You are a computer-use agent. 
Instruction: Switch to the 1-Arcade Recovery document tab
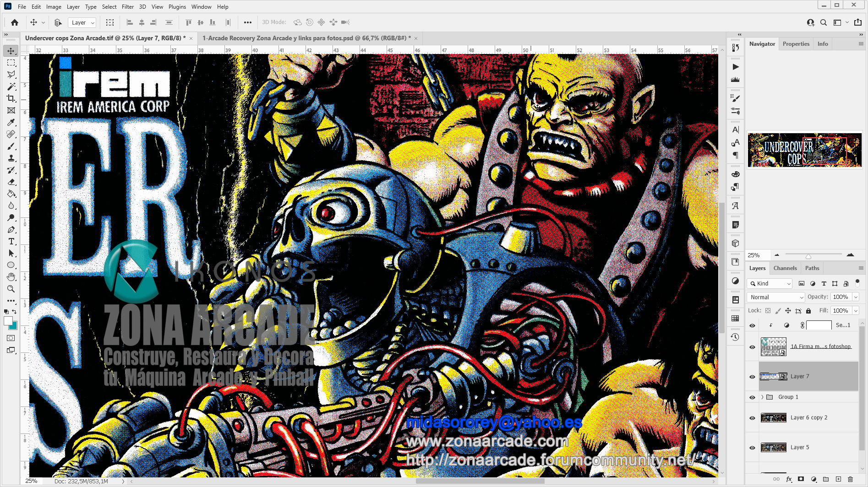pyautogui.click(x=306, y=38)
